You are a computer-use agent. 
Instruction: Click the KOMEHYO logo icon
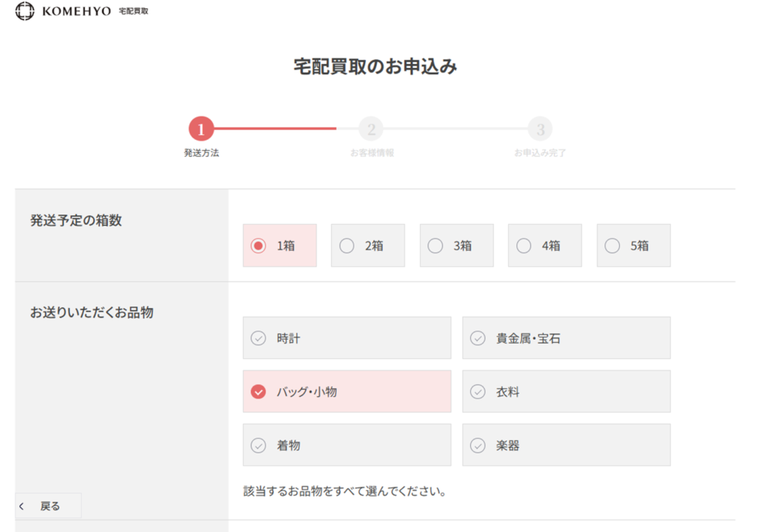tap(25, 11)
